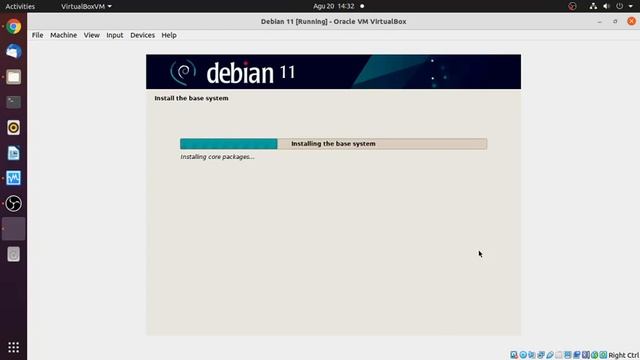This screenshot has height=360, width=640.
Task: Select the running VirtualBox VM dock entry
Action: tap(13, 229)
